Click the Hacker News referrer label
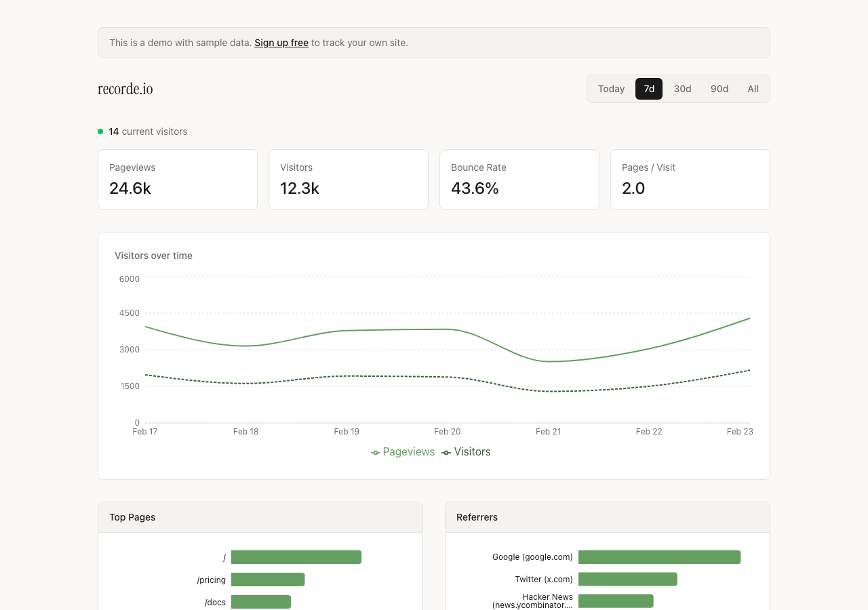 coord(533,601)
